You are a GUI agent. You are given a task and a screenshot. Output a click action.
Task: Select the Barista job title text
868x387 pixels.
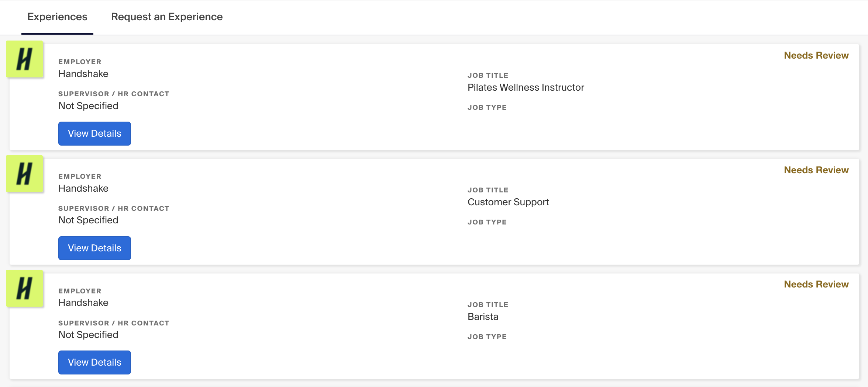(x=483, y=317)
